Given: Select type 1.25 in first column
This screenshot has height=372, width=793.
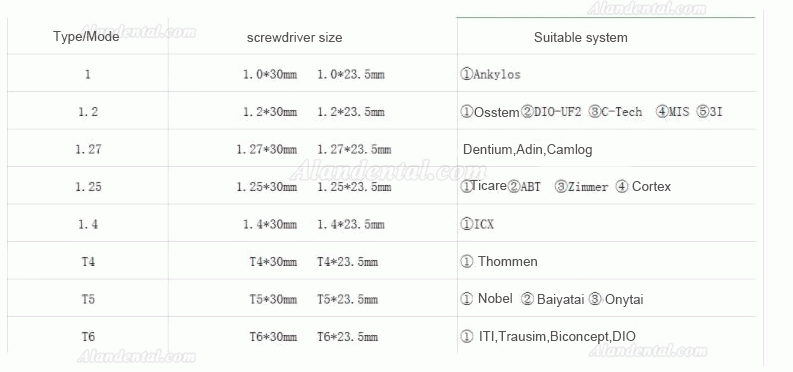Looking at the screenshot, I should coord(88,187).
